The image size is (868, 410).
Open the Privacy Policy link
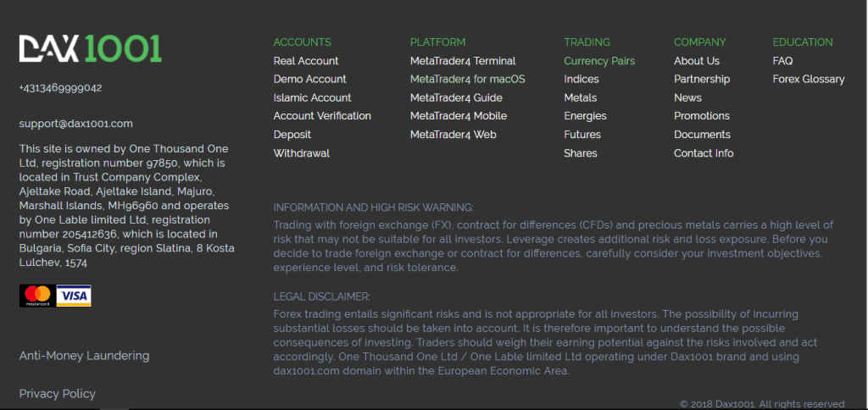tap(58, 394)
